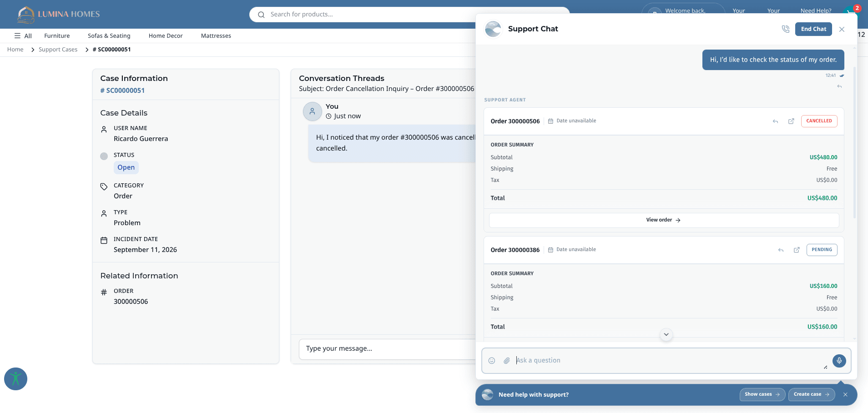Click the Support Chat avatar icon
Image resolution: width=868 pixels, height=413 pixels.
tap(493, 29)
